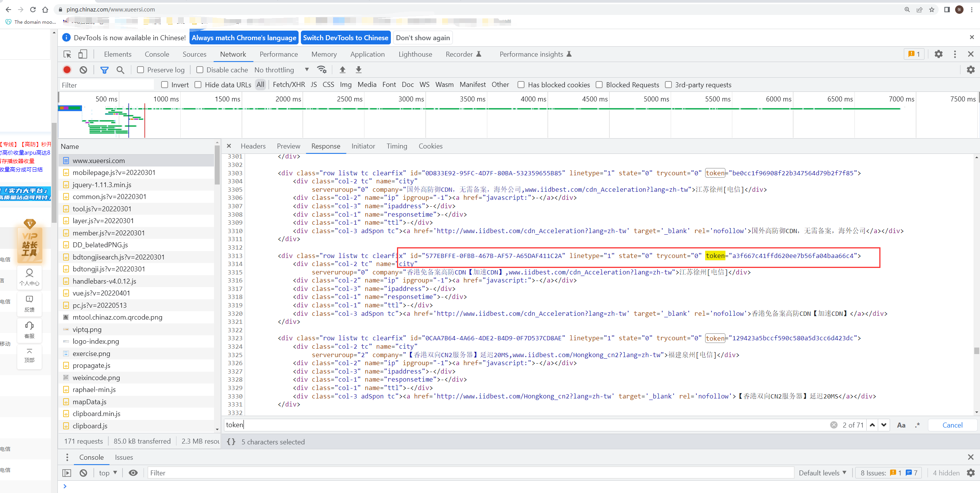Screen dimensions: 980x493
Task: Click the record network log button
Action: 67,70
